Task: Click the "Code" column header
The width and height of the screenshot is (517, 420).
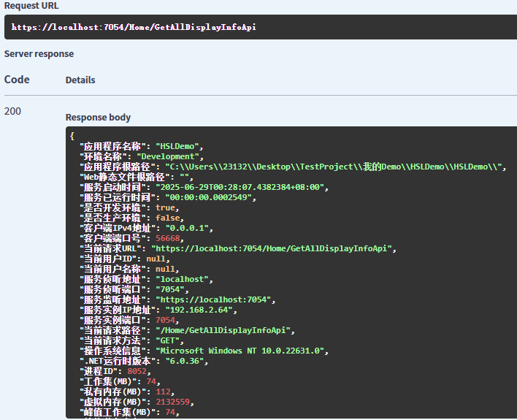Action: [17, 80]
